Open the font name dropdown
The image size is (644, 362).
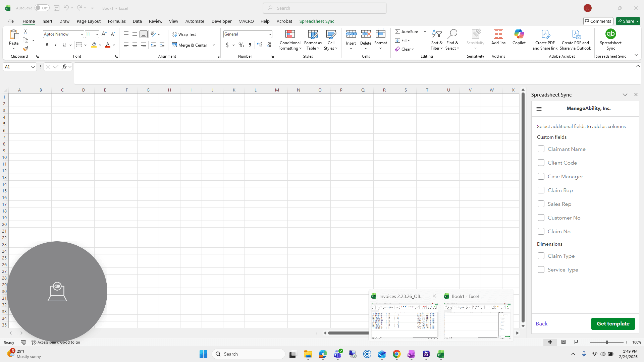point(82,34)
